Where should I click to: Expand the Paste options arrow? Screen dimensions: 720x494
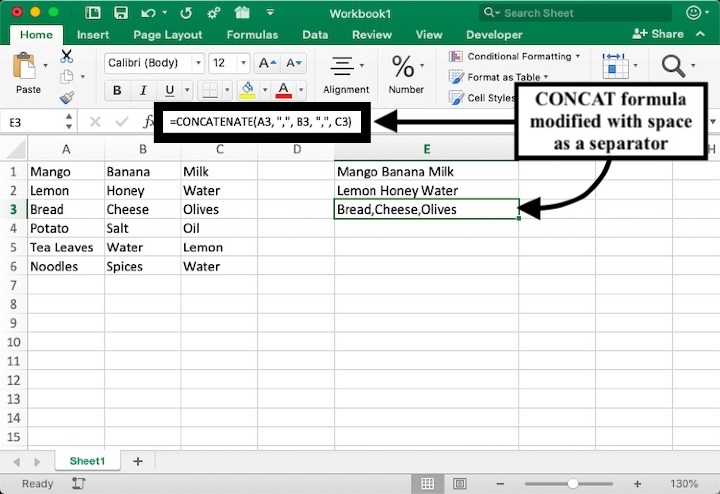pos(45,65)
